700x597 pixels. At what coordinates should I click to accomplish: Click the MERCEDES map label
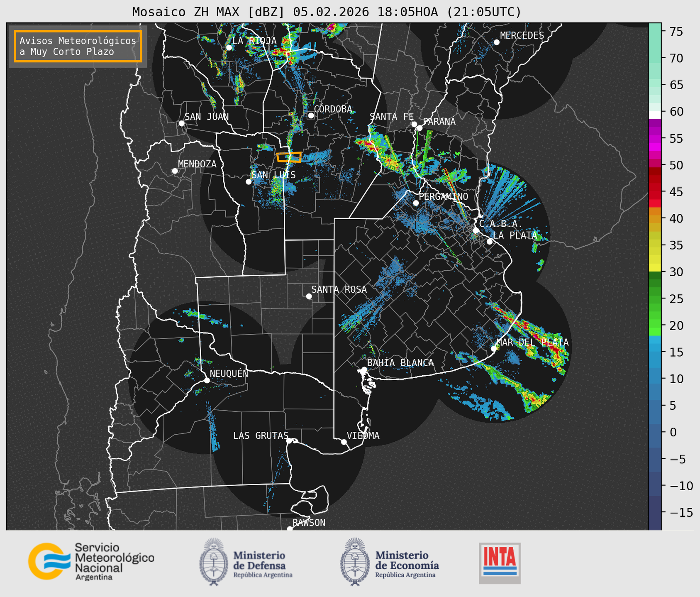(522, 35)
